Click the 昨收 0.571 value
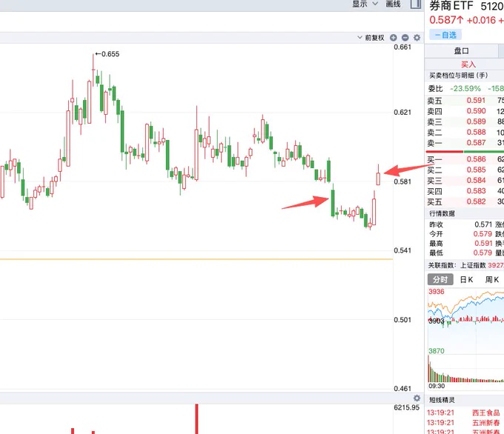 (x=483, y=224)
